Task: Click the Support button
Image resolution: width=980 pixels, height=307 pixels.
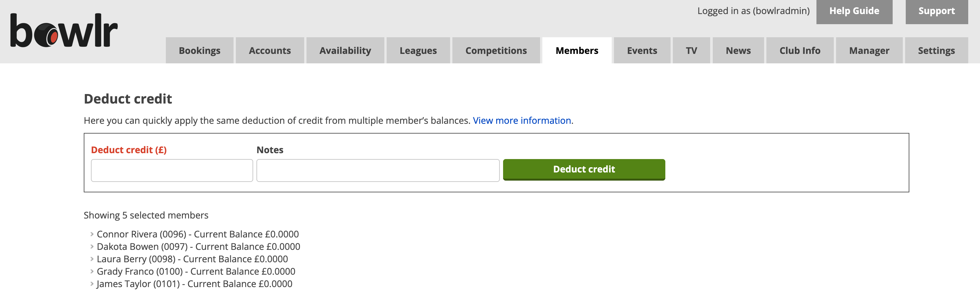Action: tap(936, 11)
